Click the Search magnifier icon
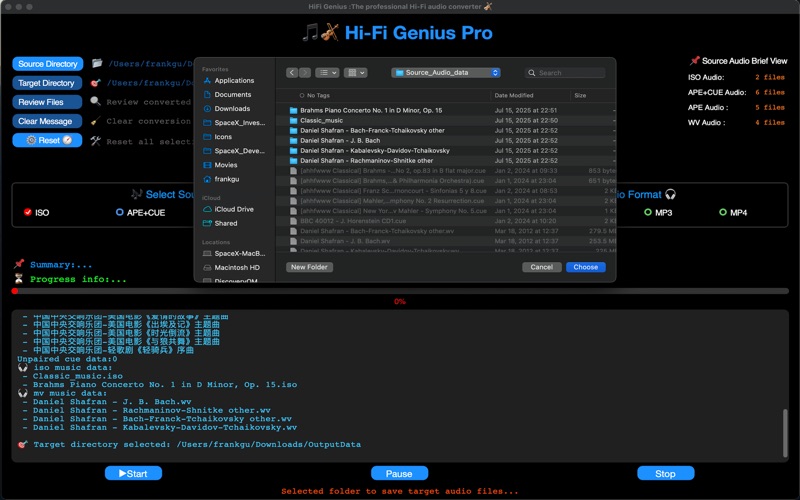800x500 pixels. click(x=532, y=73)
